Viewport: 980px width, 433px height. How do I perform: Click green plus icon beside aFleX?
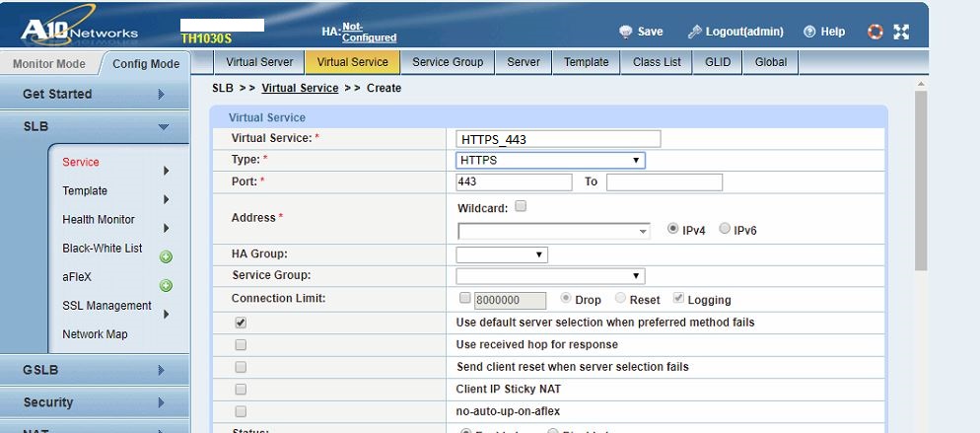[166, 286]
